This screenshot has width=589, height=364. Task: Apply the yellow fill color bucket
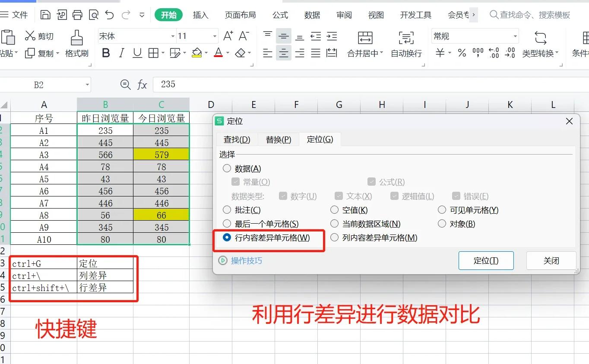click(x=197, y=53)
